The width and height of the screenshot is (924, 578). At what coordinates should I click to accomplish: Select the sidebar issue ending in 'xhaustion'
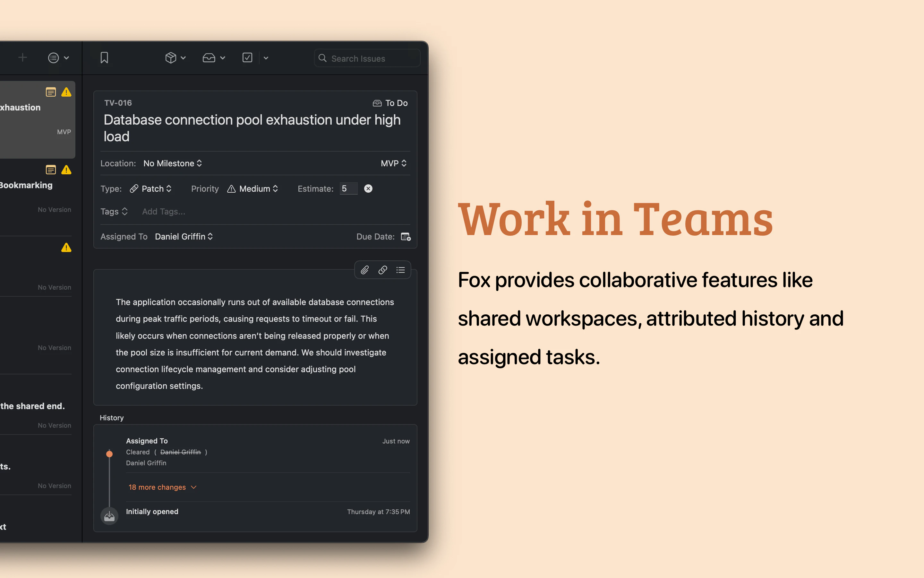[38, 120]
